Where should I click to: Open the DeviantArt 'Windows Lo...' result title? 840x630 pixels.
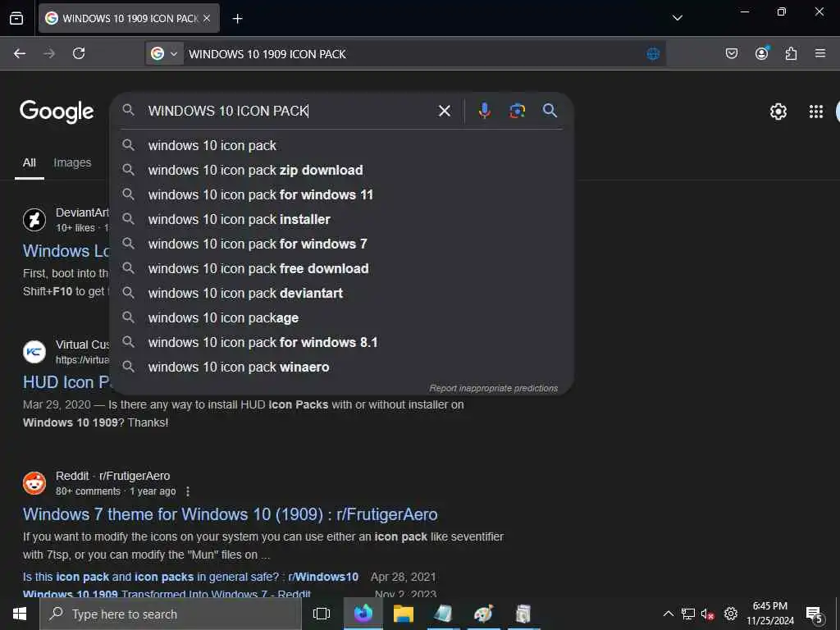(x=66, y=251)
